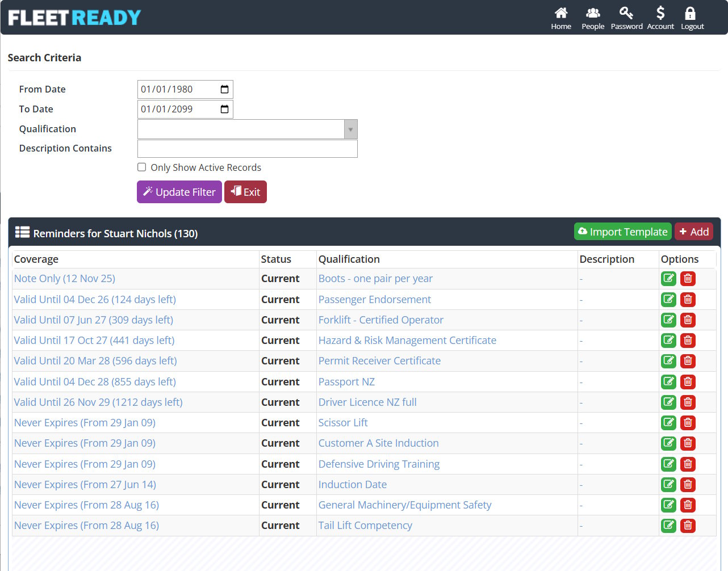
Task: Go to Home in the top navigation
Action: click(x=561, y=18)
